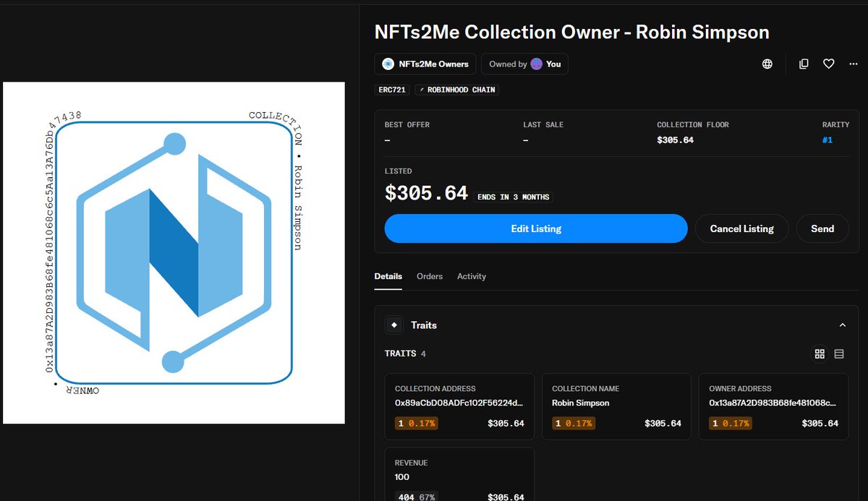Image resolution: width=868 pixels, height=501 pixels.
Task: Open the Details tab
Action: click(x=388, y=276)
